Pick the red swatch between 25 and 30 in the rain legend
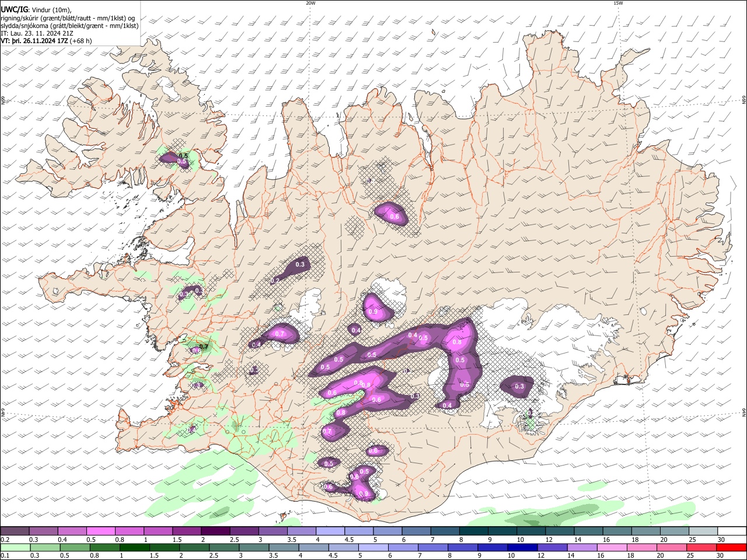 coord(701,547)
